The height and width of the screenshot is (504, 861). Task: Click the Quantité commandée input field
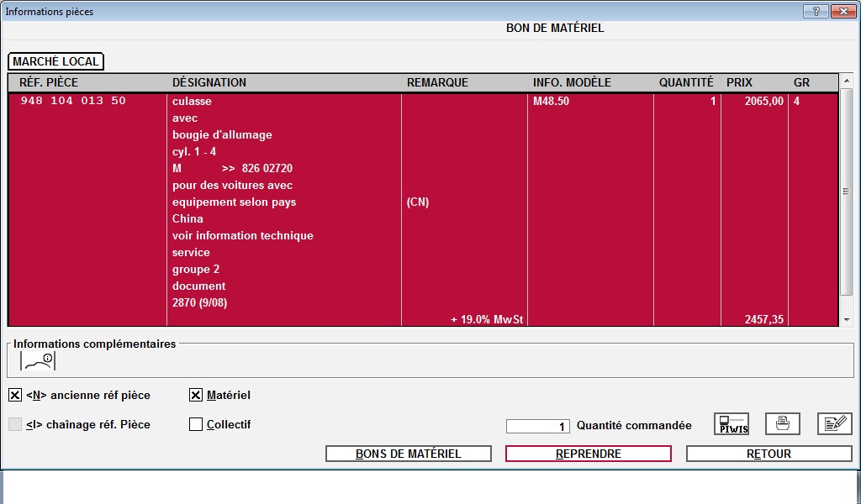tap(538, 426)
